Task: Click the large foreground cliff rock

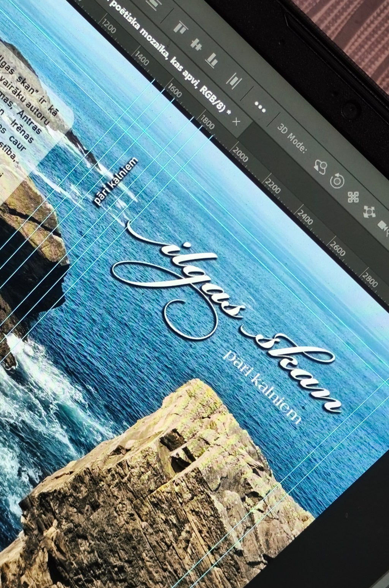Action: tap(152, 494)
